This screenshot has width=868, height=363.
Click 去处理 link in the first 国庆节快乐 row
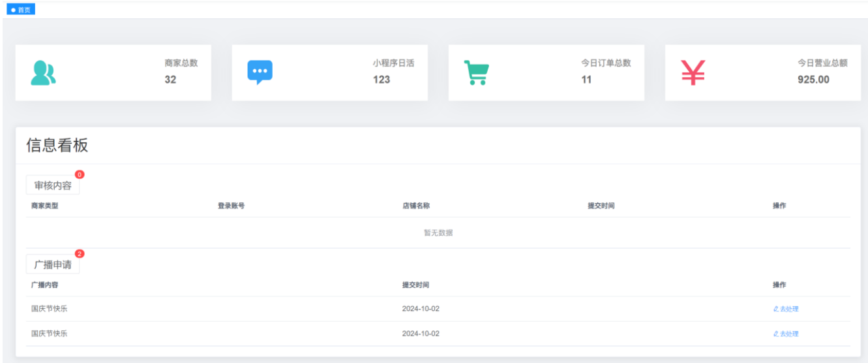(x=785, y=309)
